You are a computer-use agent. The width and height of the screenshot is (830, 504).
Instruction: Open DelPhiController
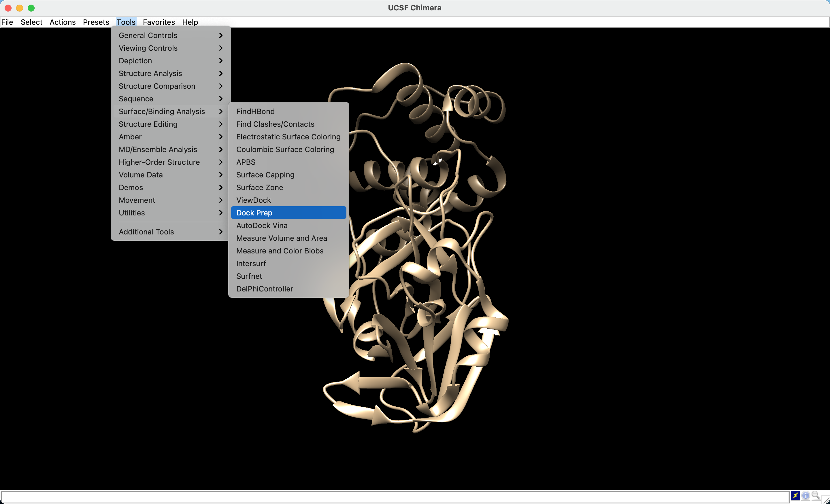[x=289, y=289]
